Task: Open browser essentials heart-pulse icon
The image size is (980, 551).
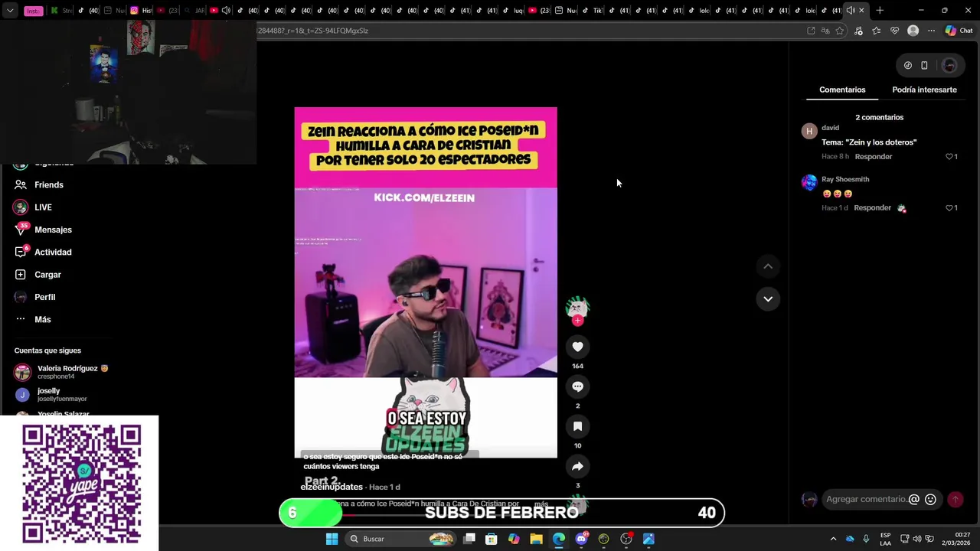Action: coord(894,31)
